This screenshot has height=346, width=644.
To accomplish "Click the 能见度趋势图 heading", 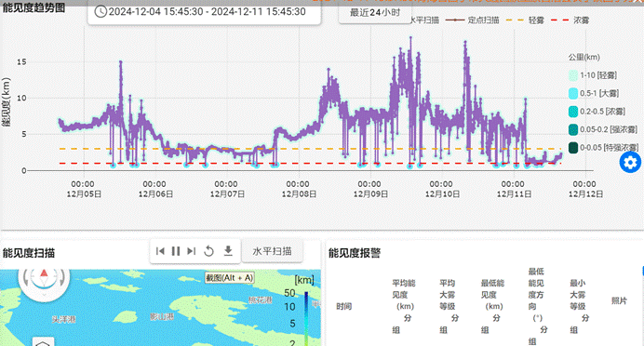I will coord(34,7).
